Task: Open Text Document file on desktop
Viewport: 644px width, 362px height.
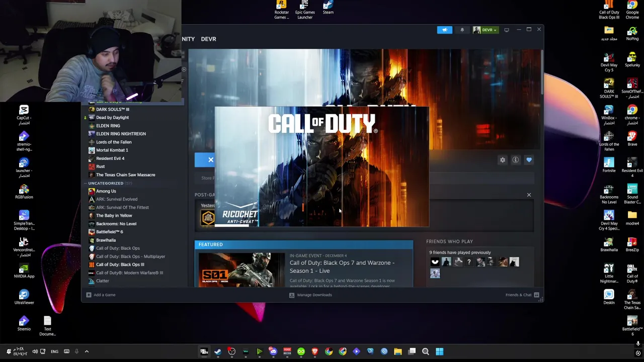Action: point(47,326)
